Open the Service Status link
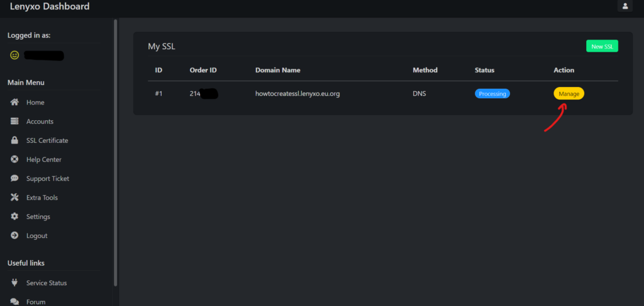 point(47,283)
